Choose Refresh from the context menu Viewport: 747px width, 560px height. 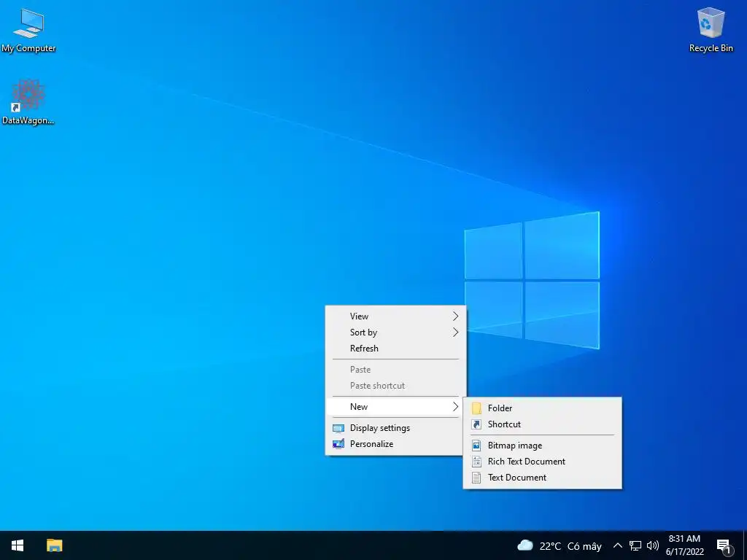point(396,349)
